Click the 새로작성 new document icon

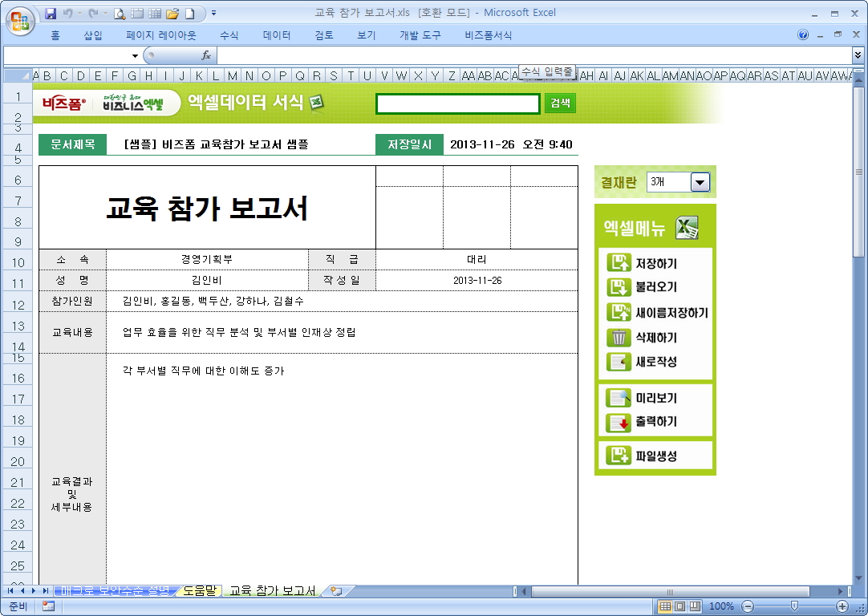tap(619, 362)
